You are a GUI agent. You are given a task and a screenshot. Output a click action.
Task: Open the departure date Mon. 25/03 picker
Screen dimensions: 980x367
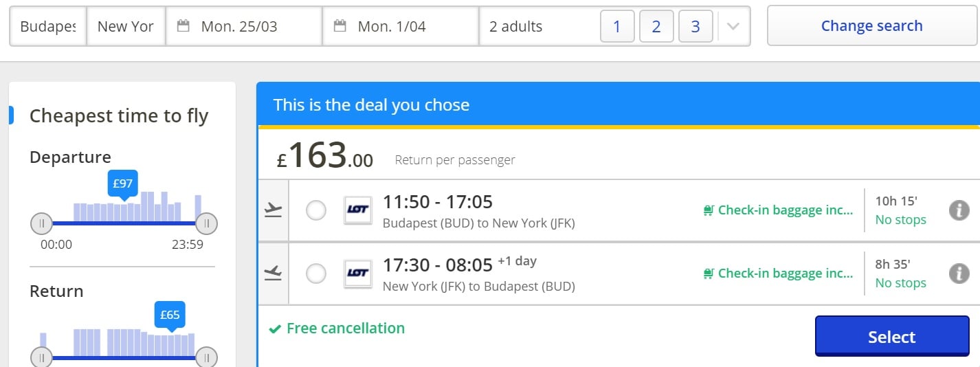pos(244,27)
